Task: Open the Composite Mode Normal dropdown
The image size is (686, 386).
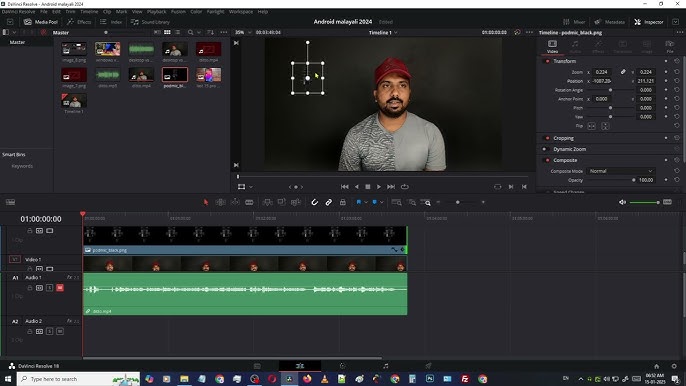Action: point(620,171)
